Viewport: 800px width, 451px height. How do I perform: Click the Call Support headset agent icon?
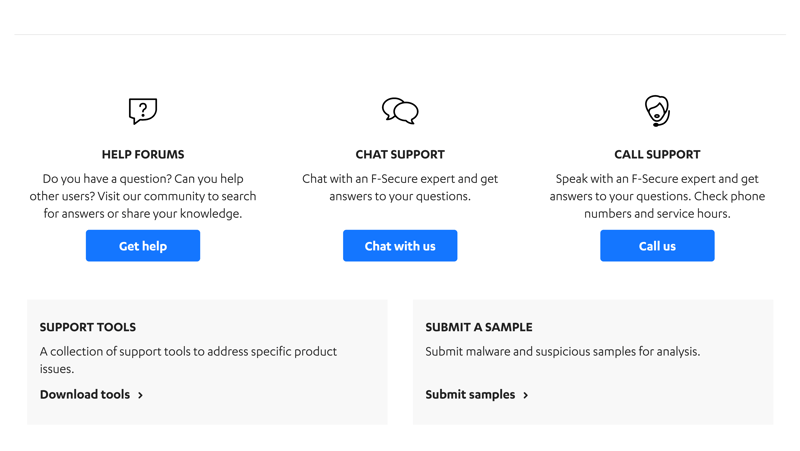[x=657, y=111]
